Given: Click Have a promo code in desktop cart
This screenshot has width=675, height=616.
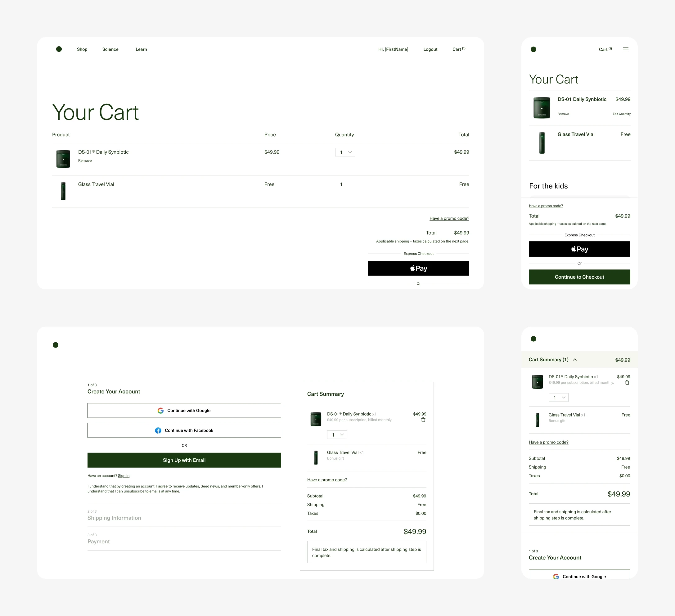Looking at the screenshot, I should pos(449,218).
